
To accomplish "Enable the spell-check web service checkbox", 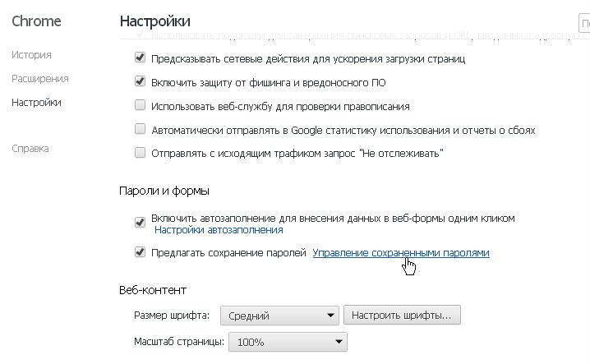I will pos(140,106).
